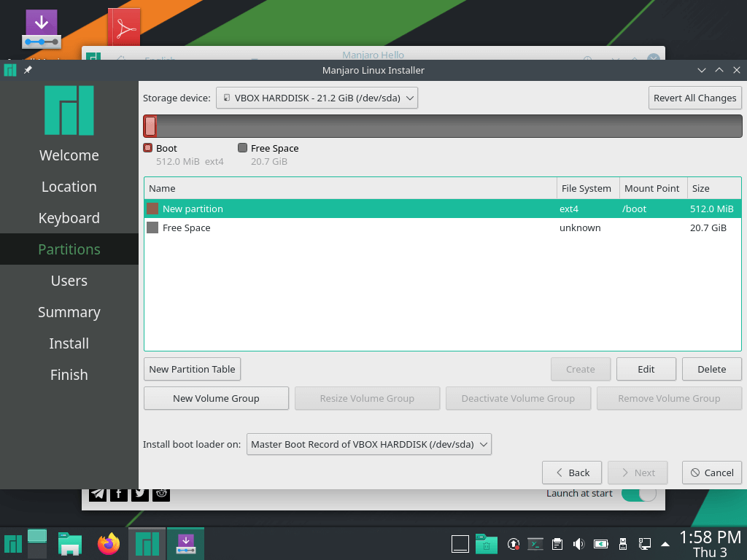Open the network connection tray icon
Screen dimensions: 747x560
pos(645,544)
